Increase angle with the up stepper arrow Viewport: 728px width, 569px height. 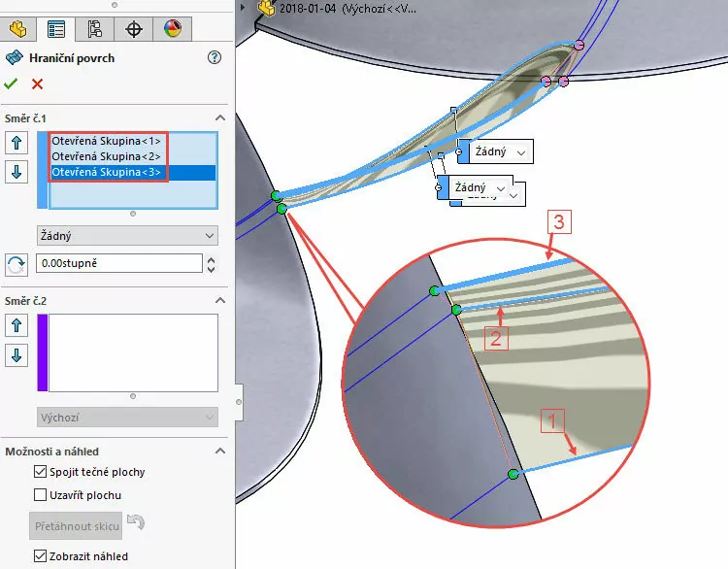(212, 259)
